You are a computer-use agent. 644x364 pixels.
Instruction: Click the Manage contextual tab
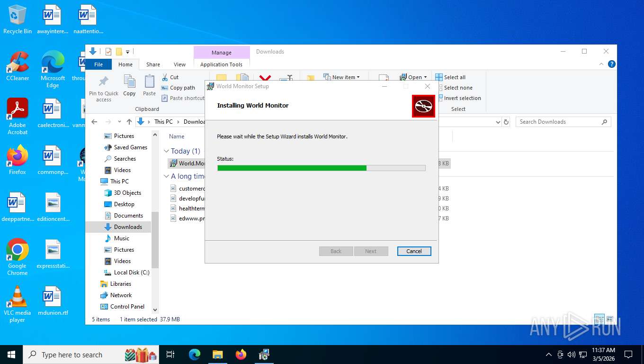(222, 52)
